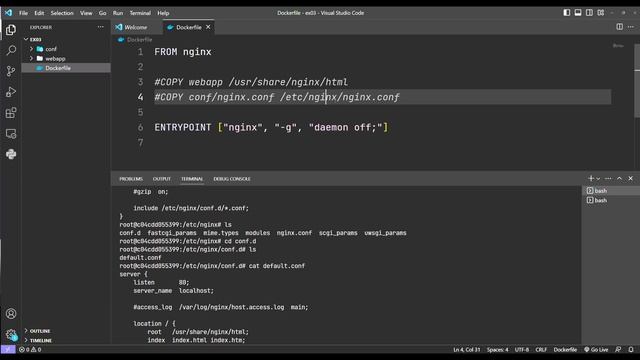Collapse the EX03 root folder
Image resolution: width=640 pixels, height=360 pixels.
tap(65, 39)
